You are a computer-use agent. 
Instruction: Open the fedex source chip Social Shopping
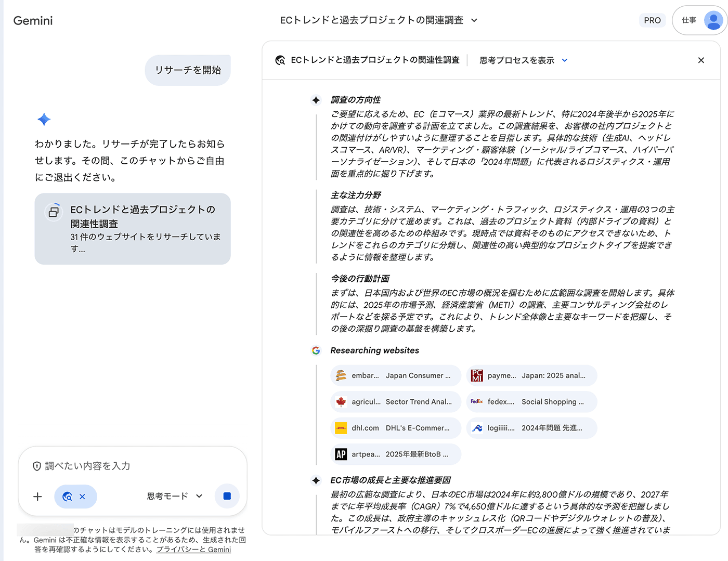pos(531,402)
